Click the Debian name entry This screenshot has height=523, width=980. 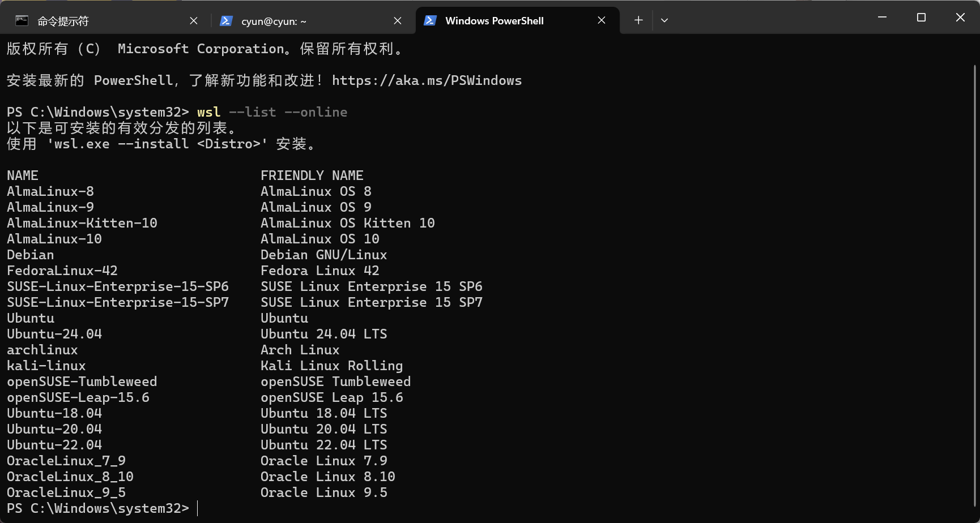[31, 255]
